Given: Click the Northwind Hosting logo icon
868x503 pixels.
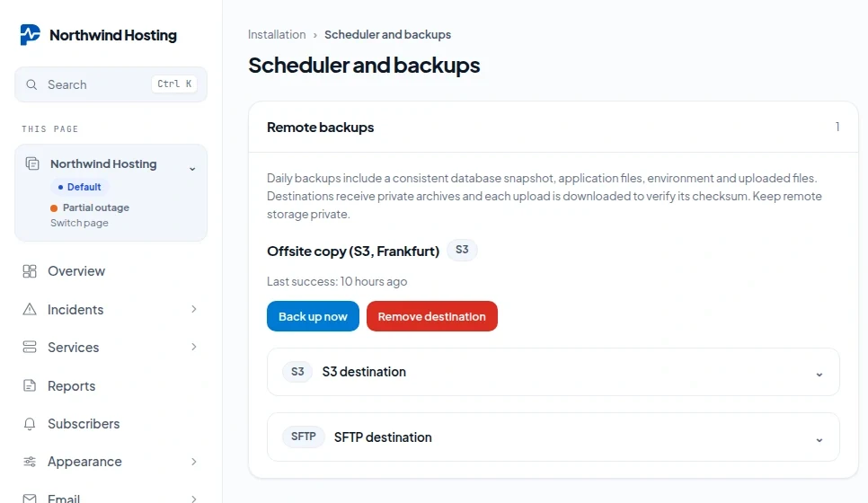Looking at the screenshot, I should click(30, 35).
